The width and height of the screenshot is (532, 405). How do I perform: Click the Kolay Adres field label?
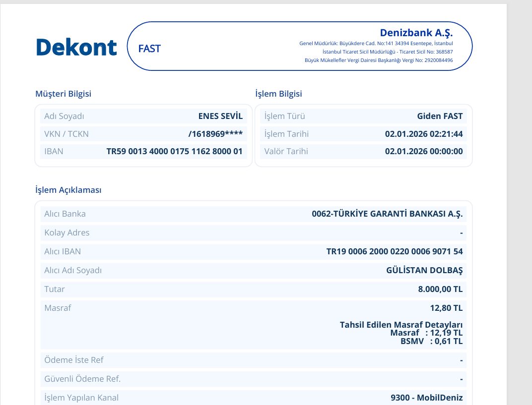pos(67,233)
